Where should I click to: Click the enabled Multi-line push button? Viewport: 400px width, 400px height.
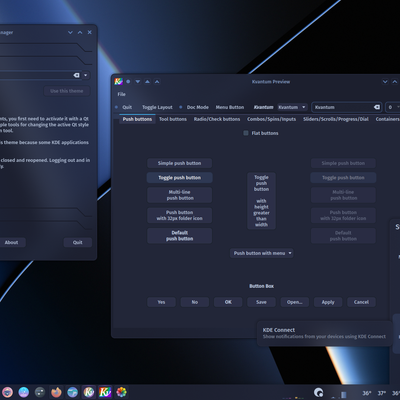[179, 195]
